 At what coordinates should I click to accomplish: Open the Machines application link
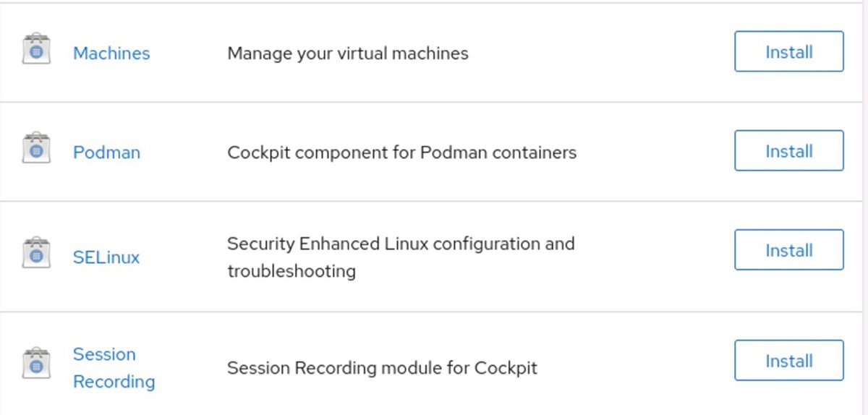(x=111, y=54)
